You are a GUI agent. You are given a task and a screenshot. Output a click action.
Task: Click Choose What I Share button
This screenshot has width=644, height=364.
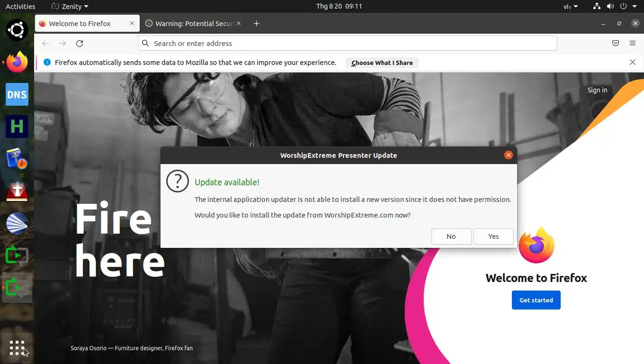(382, 63)
